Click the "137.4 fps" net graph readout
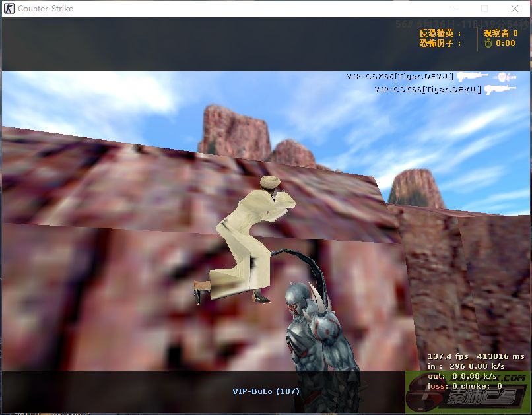This screenshot has height=415, width=532. 448,356
